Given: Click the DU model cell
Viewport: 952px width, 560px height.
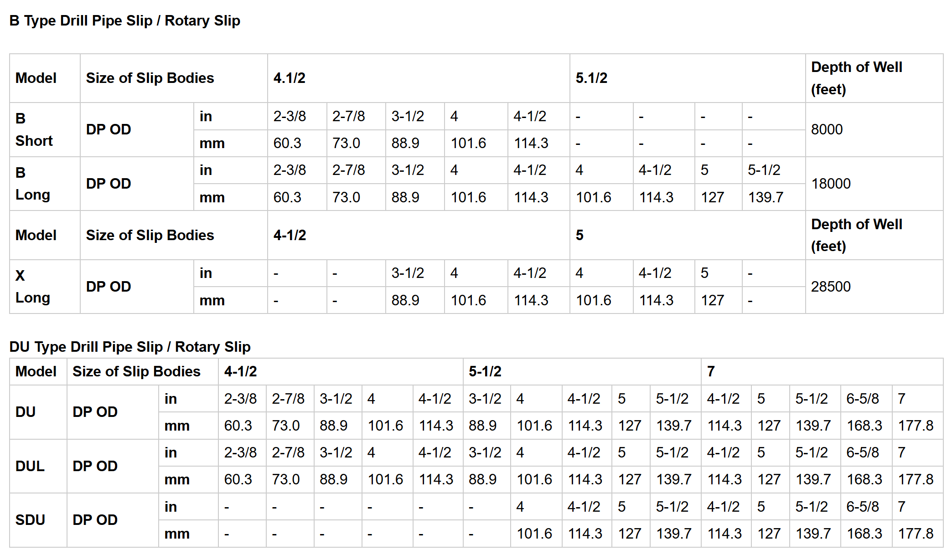Looking at the screenshot, I should (26, 412).
